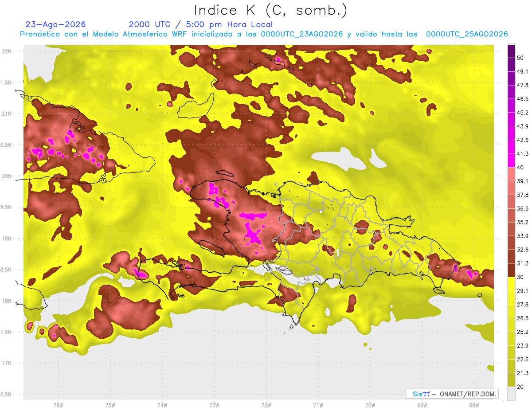532x411 pixels.
Task: Click the gray 20 legend swatch
Action: click(511, 394)
